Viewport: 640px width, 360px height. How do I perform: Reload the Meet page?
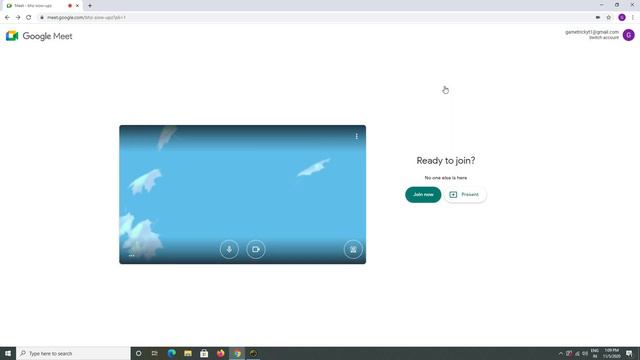(x=29, y=18)
